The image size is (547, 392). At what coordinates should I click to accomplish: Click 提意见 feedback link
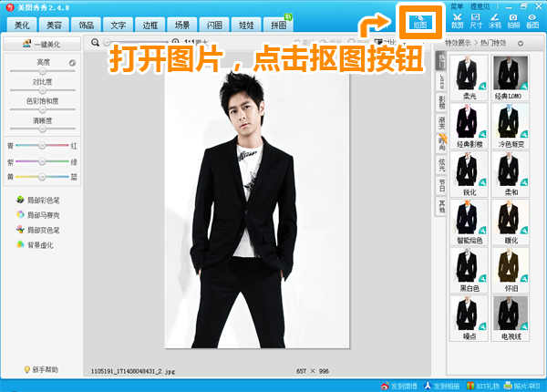tap(480, 6)
